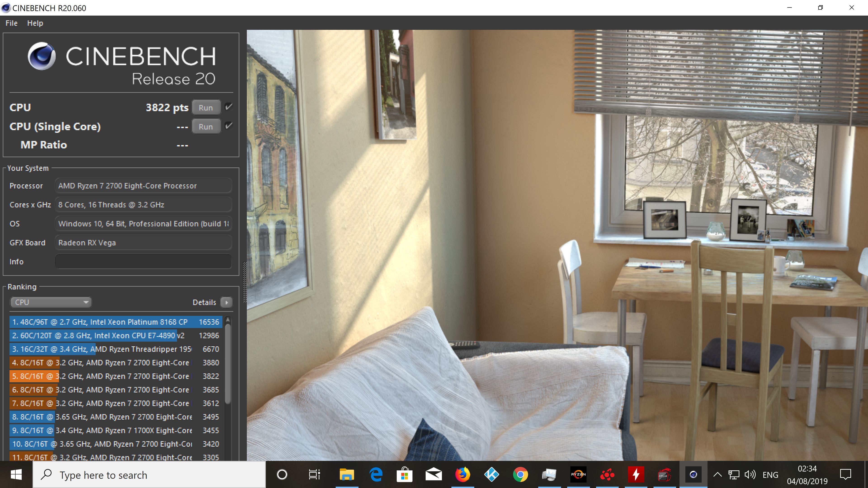Open Cortana from the taskbar
The width and height of the screenshot is (868, 488).
pyautogui.click(x=282, y=474)
